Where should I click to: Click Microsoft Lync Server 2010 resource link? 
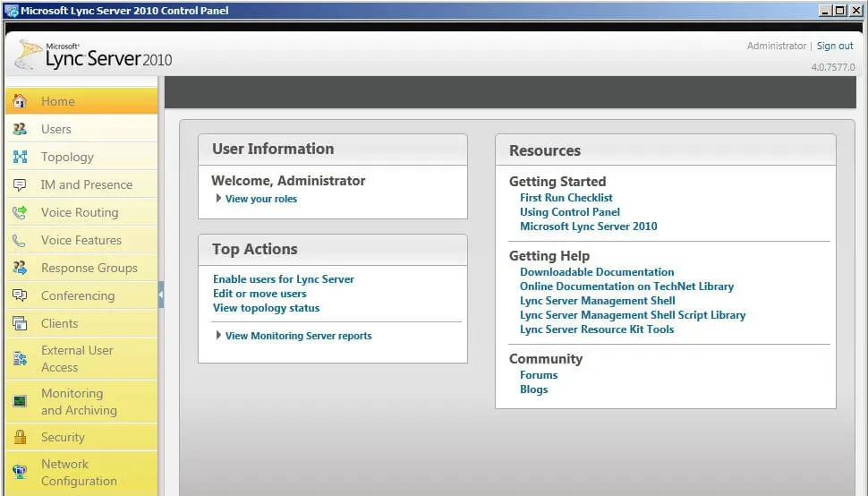tap(589, 227)
